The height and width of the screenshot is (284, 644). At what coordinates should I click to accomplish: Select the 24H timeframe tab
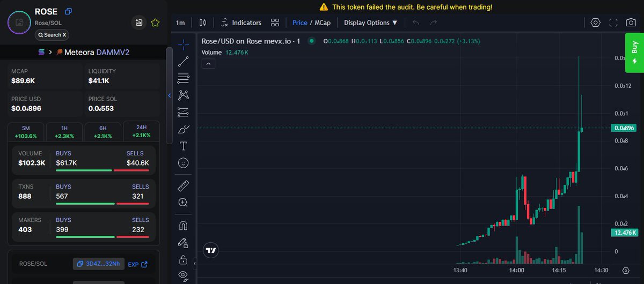pos(142,132)
